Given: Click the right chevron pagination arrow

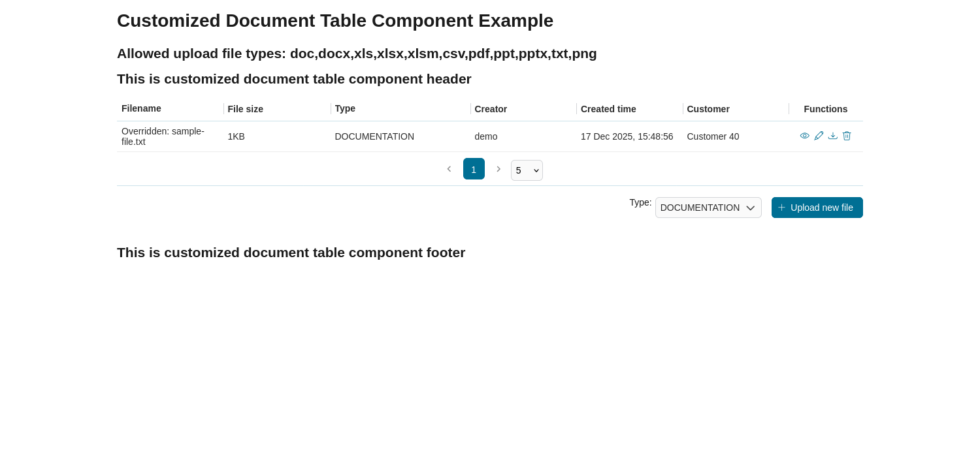Looking at the screenshot, I should [498, 168].
